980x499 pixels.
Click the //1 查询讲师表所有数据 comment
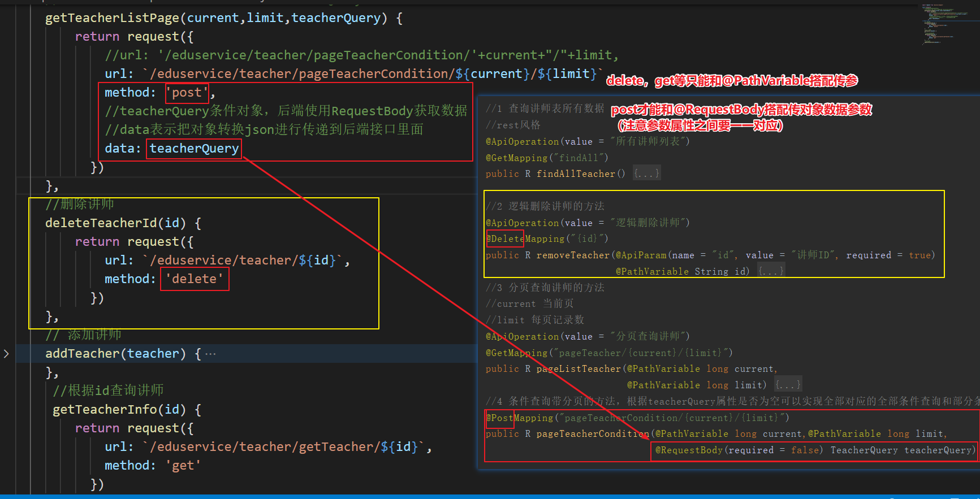[x=545, y=109]
